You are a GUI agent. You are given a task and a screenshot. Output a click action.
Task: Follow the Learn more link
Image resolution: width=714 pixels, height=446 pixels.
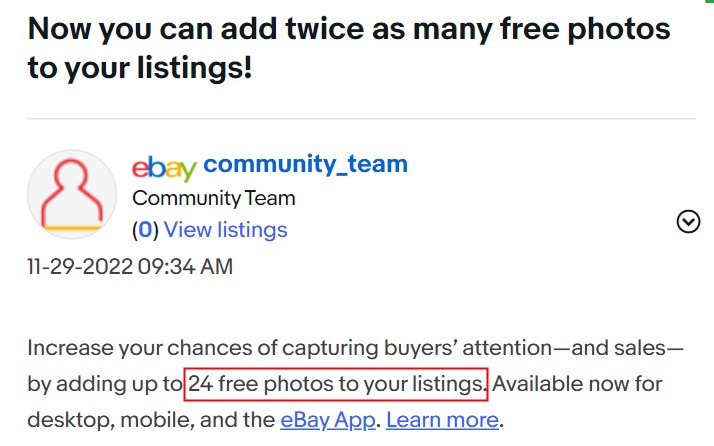(x=443, y=420)
